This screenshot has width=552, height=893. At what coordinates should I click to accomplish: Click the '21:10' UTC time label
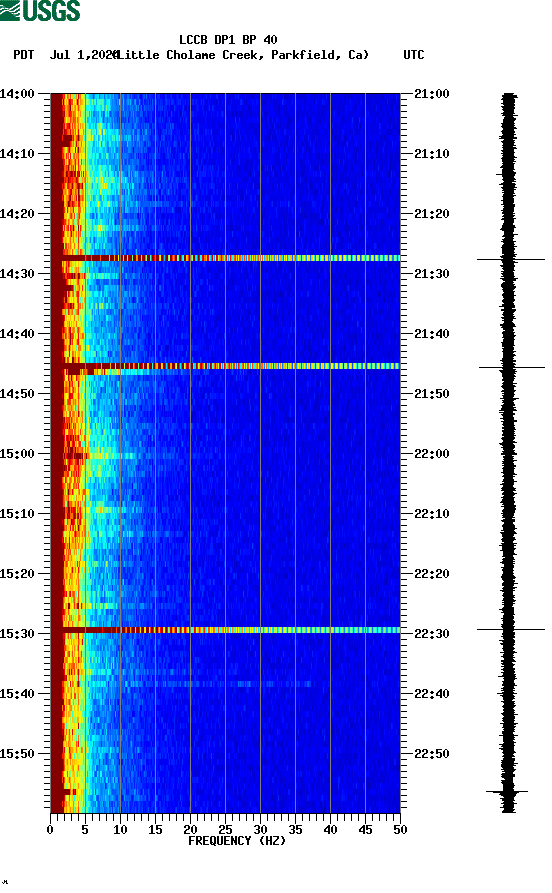432,154
